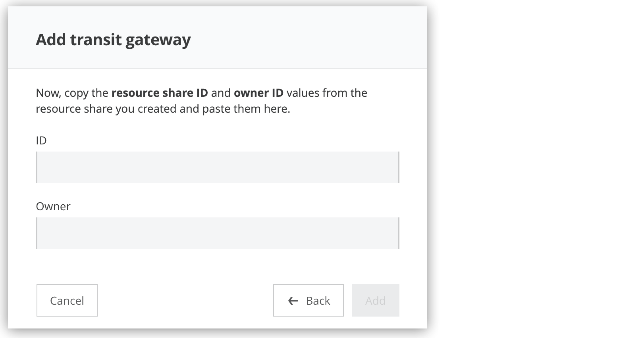Click the left-pointing arrow next to Back
644x338 pixels.
tap(293, 301)
